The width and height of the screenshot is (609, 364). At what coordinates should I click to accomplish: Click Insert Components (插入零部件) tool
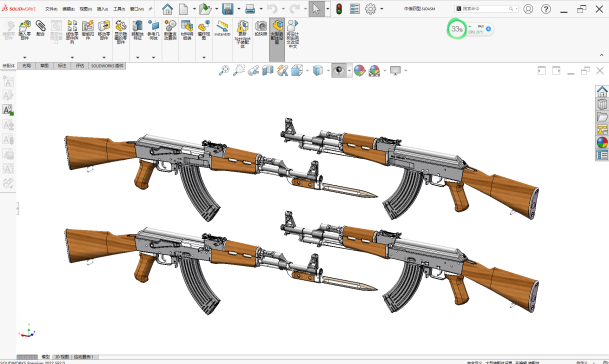tap(25, 30)
